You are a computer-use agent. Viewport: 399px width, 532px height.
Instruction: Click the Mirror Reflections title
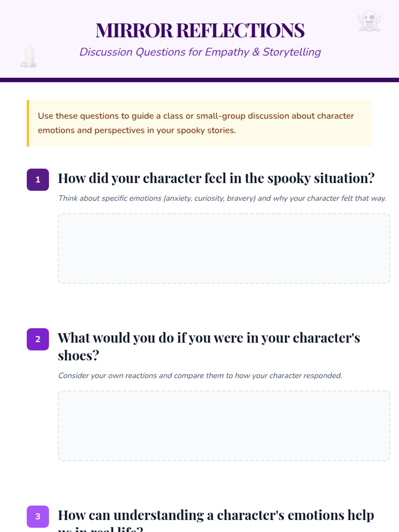tap(200, 31)
